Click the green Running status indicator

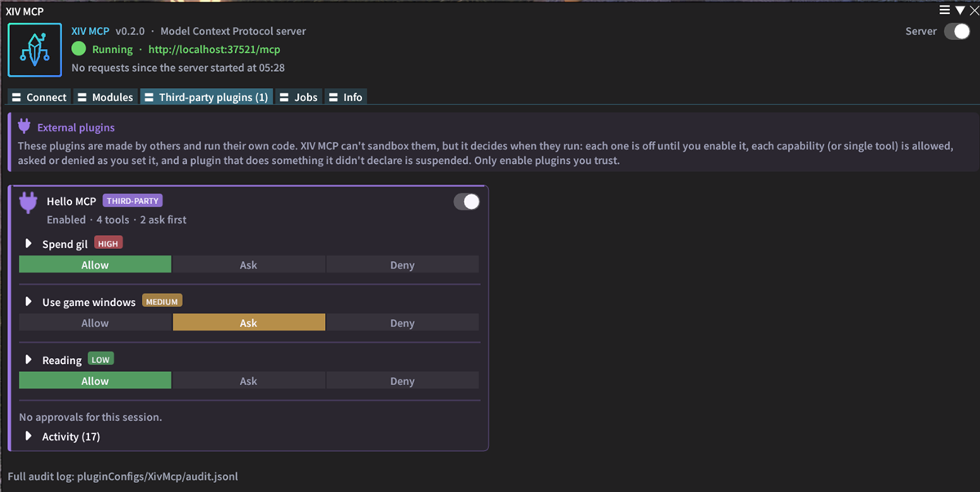[78, 50]
